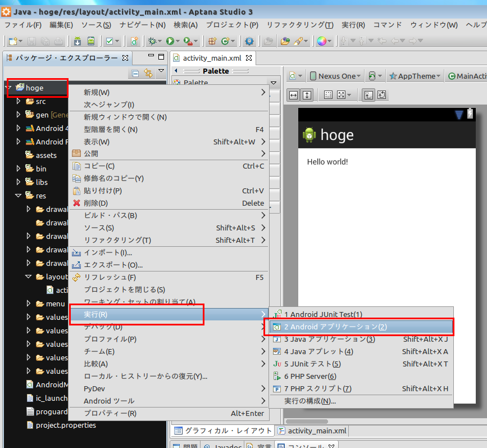Maximize the Package Explorer panel
Viewport: 487px width, 448px height.
[x=161, y=57]
